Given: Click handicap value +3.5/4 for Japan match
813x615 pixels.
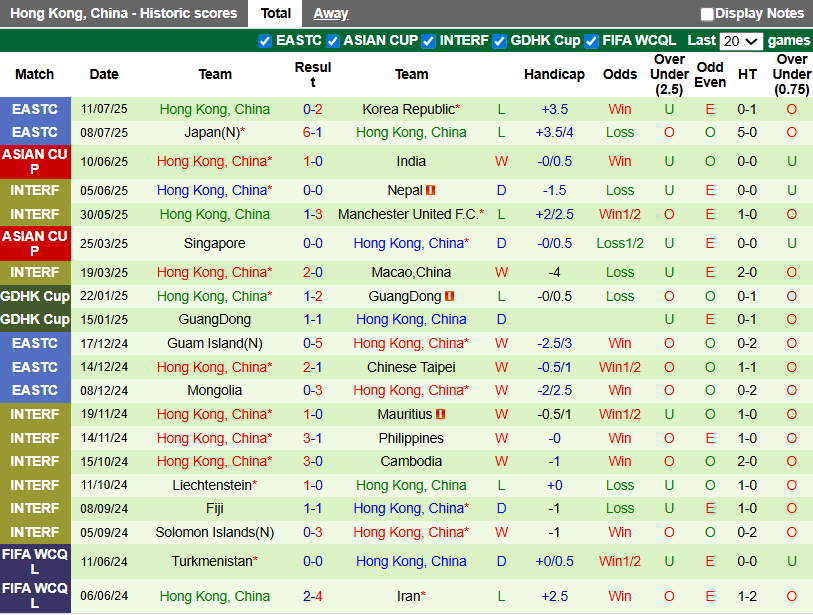Looking at the screenshot, I should 554,132.
